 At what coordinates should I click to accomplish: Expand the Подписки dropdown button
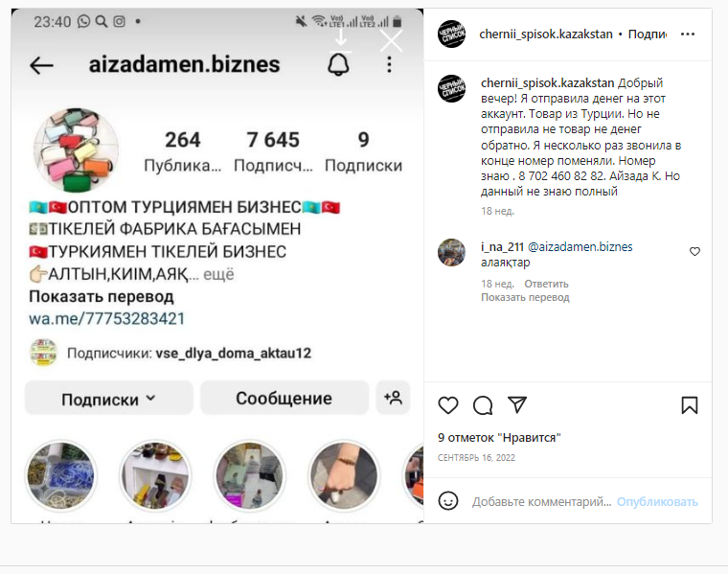pyautogui.click(x=108, y=399)
